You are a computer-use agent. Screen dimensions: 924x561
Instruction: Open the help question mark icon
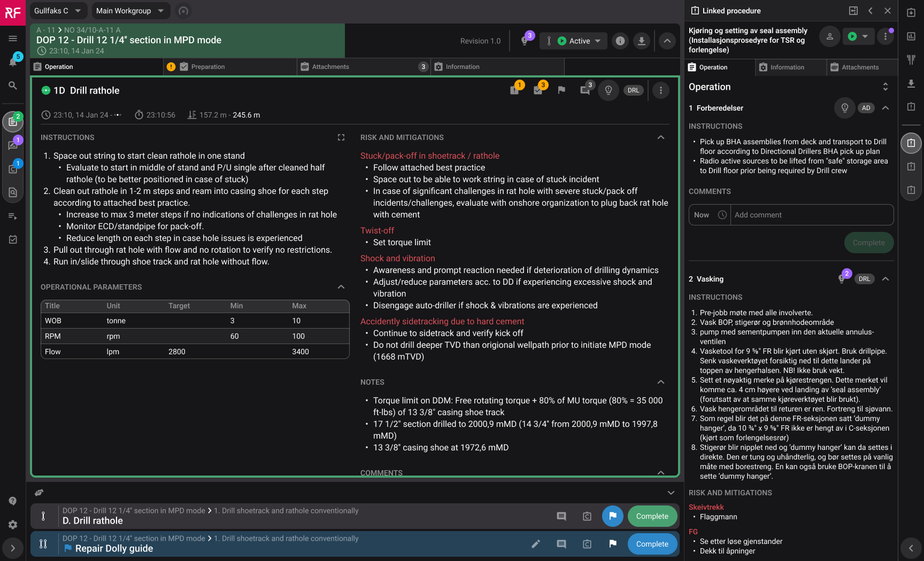[x=13, y=501]
